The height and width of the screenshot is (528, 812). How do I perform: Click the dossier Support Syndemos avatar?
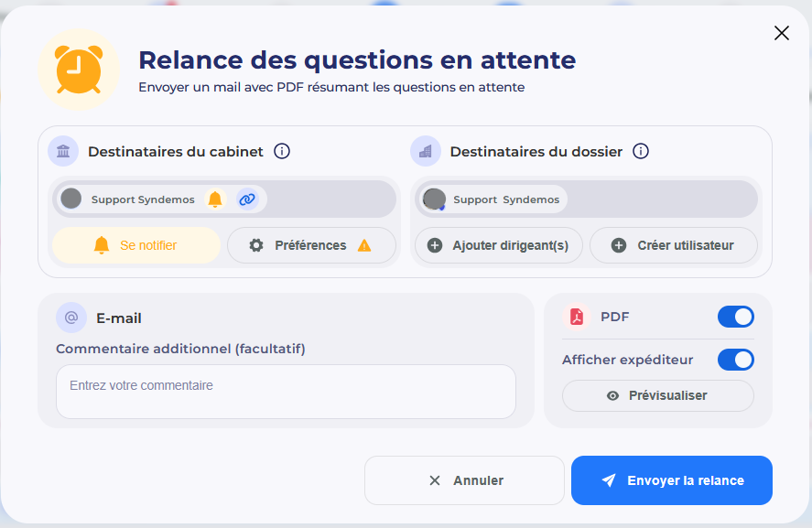point(434,199)
